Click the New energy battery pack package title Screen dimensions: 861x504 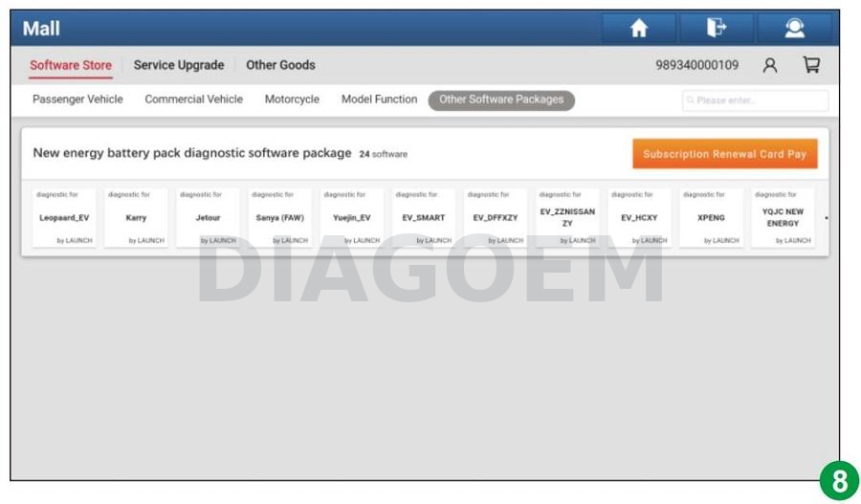192,153
